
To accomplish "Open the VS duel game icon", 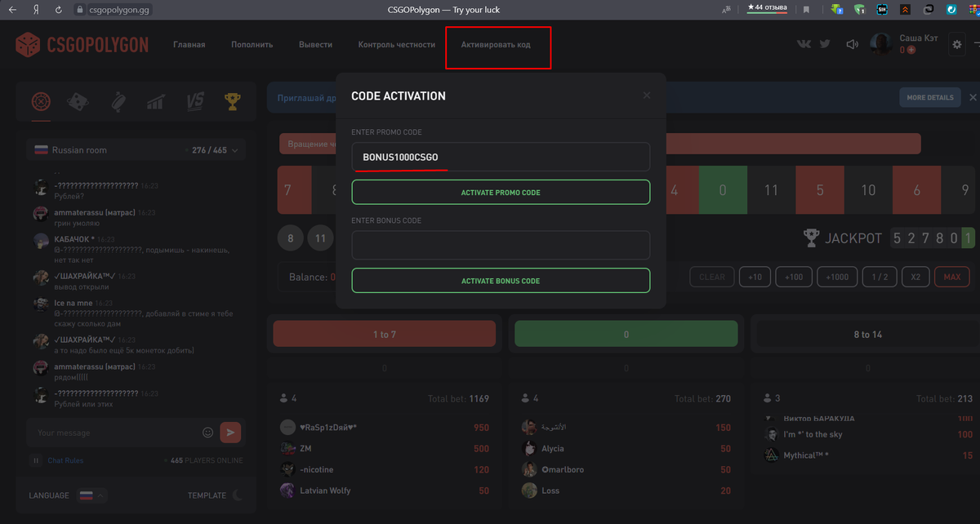I will pyautogui.click(x=194, y=102).
